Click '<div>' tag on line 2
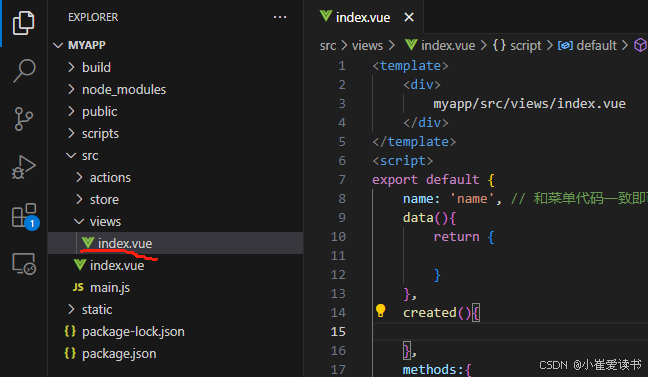This screenshot has height=377, width=648. [422, 85]
